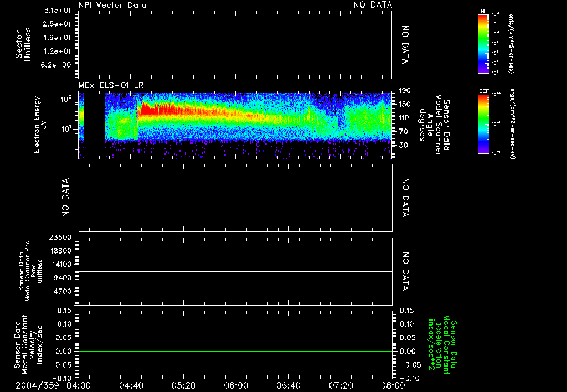The width and height of the screenshot is (567, 392).
Task: Click the white scanner position trace line
Action: (x=235, y=271)
